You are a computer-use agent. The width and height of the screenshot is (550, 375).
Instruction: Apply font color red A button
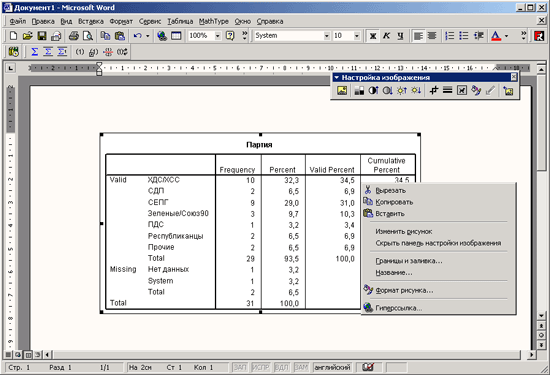point(496,36)
